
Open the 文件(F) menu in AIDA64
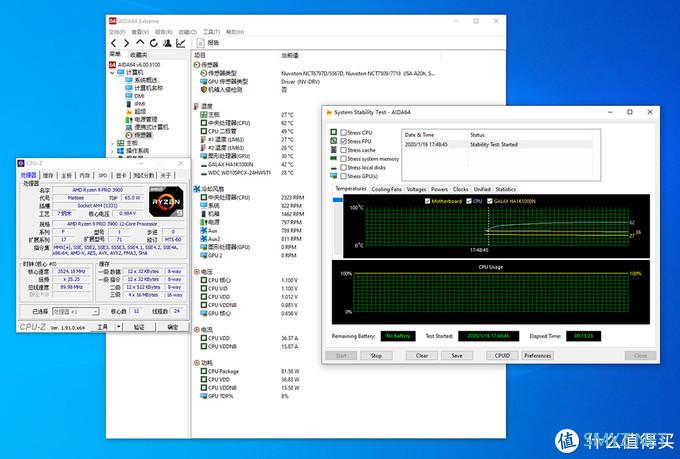117,32
